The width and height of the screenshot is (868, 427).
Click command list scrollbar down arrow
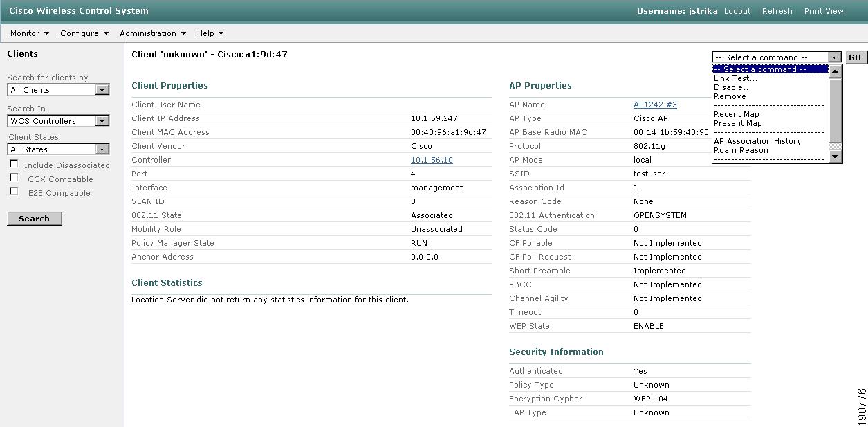tap(835, 157)
